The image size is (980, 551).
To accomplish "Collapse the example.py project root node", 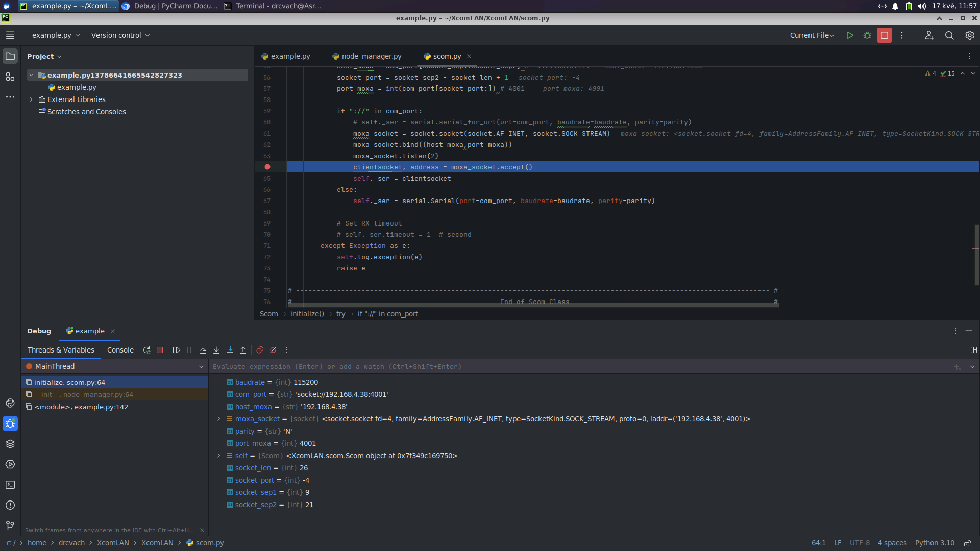I will tap(31, 75).
